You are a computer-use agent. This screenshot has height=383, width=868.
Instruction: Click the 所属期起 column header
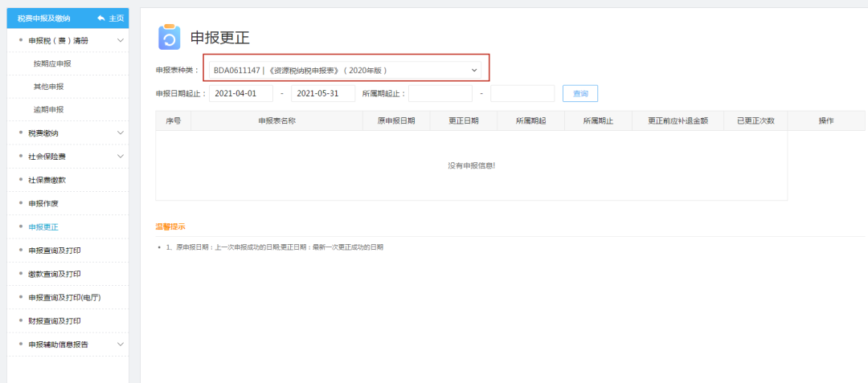pyautogui.click(x=531, y=120)
